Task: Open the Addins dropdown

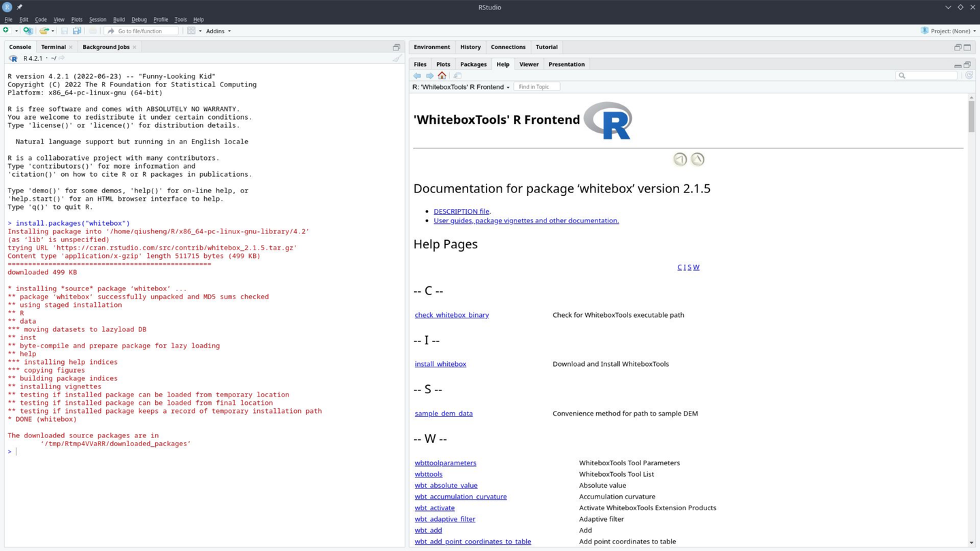Action: tap(218, 31)
